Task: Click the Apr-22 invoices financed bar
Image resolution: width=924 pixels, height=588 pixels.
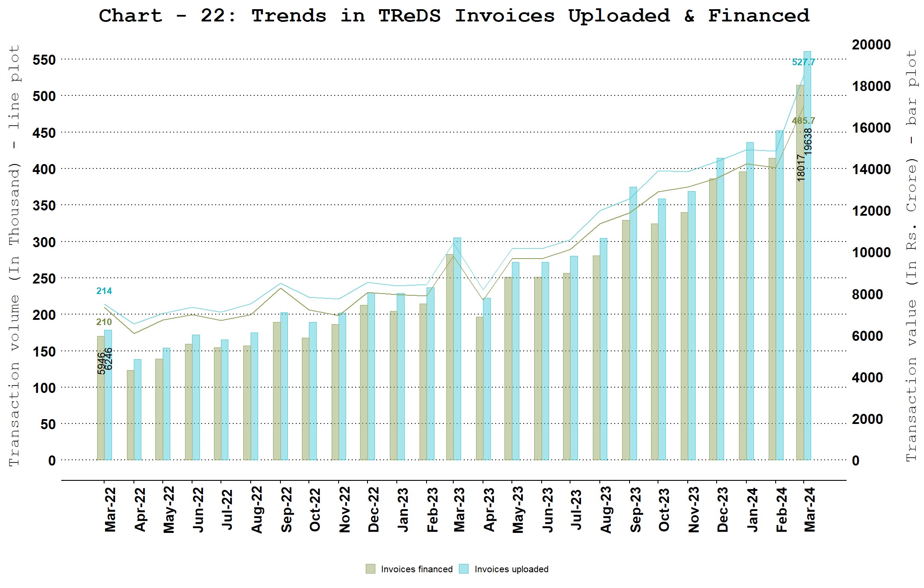Action: (130, 415)
